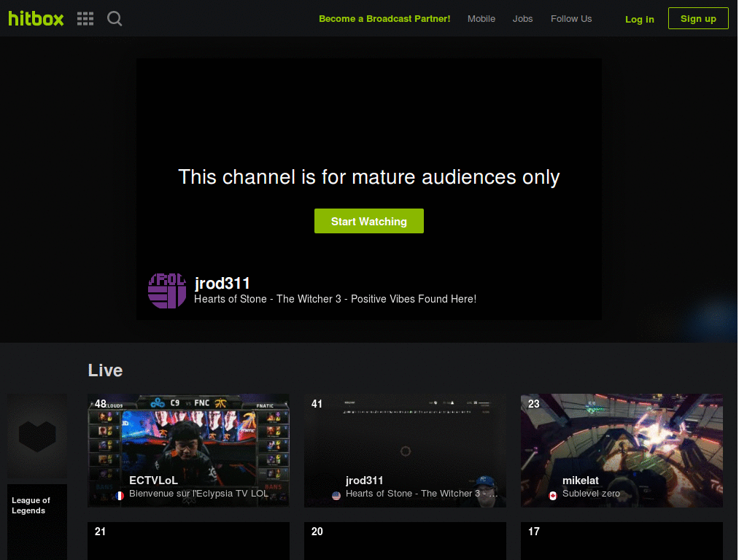Click the heart icon tile in sidebar
The image size is (747, 560).
click(37, 436)
